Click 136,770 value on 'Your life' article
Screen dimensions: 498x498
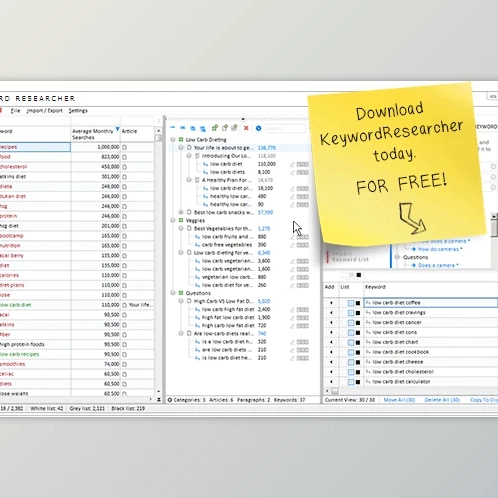click(x=267, y=148)
